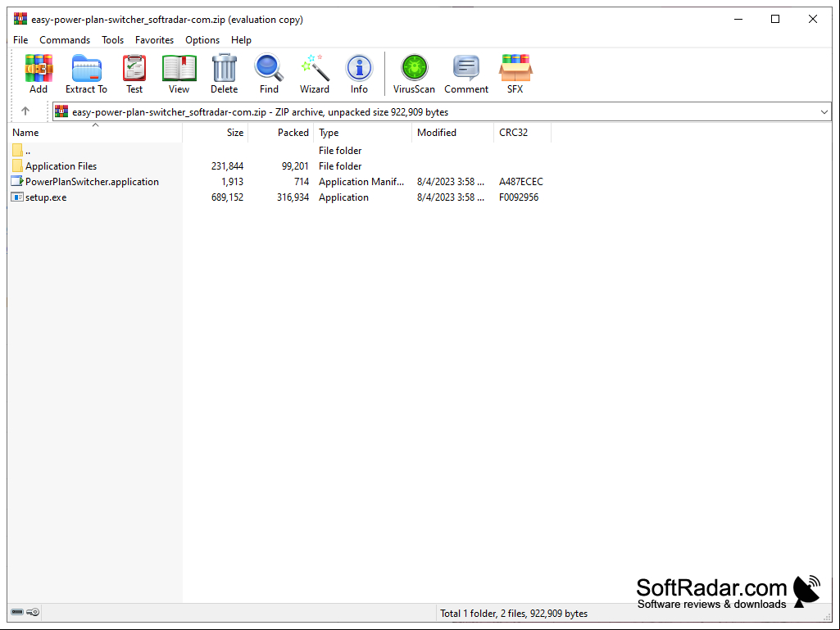
Task: Close the WinRAR window
Action: point(813,20)
